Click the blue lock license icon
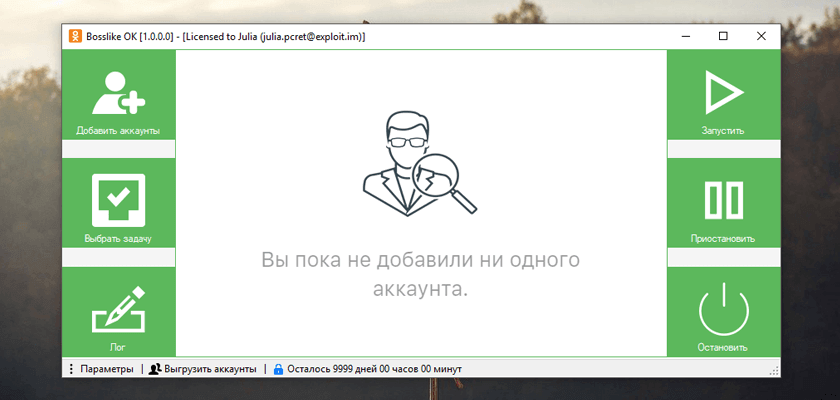Image resolution: width=840 pixels, height=400 pixels. pyautogui.click(x=278, y=369)
